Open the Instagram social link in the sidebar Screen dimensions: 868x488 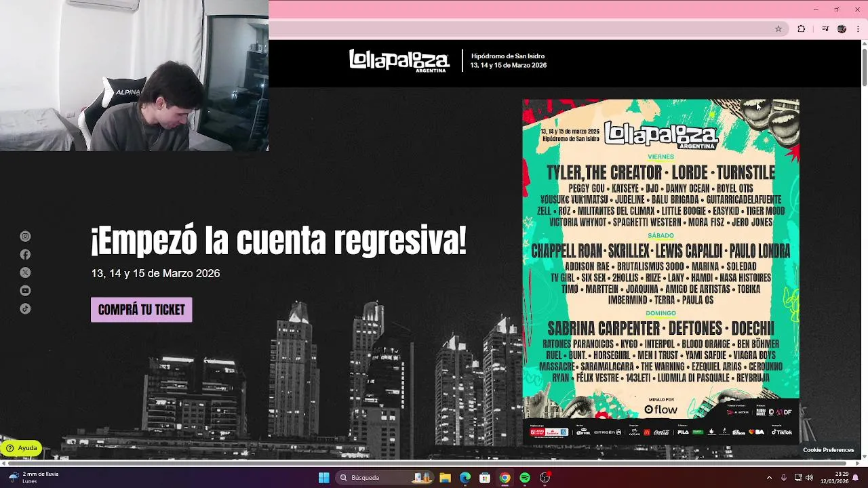coord(25,237)
